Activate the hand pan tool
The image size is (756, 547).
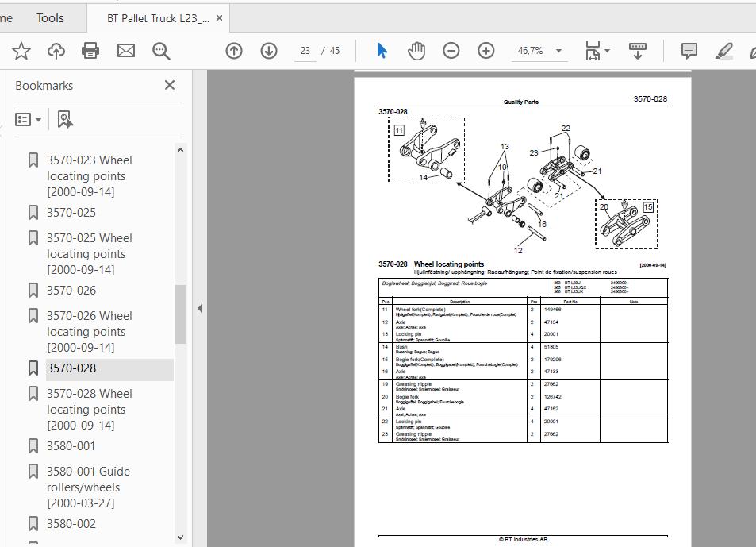coord(416,51)
